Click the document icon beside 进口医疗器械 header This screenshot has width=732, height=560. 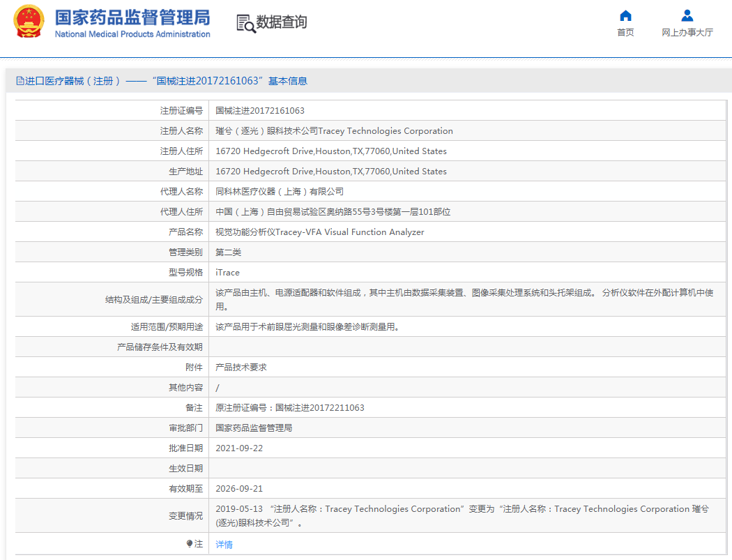pos(20,81)
